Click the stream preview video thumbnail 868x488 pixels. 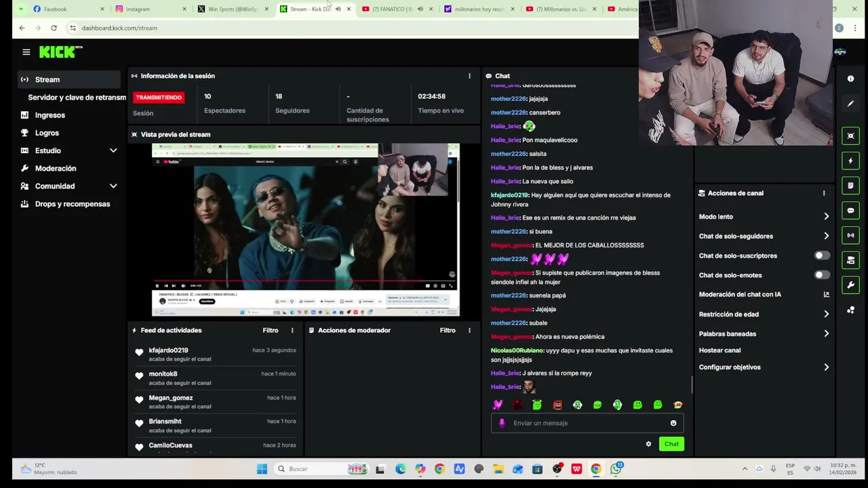pyautogui.click(x=305, y=230)
